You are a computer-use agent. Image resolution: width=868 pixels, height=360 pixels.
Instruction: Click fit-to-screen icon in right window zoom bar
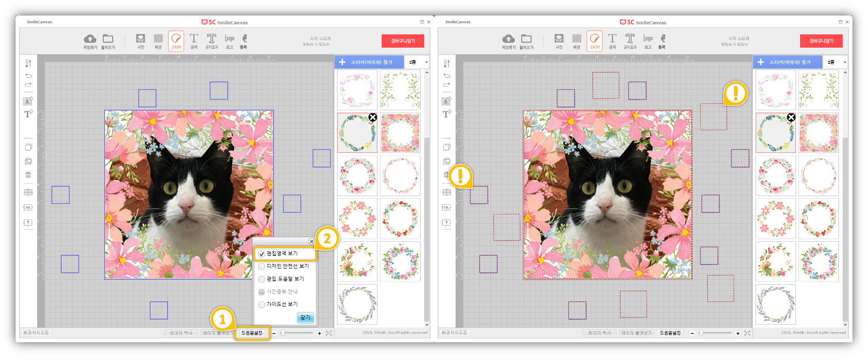pyautogui.click(x=747, y=333)
